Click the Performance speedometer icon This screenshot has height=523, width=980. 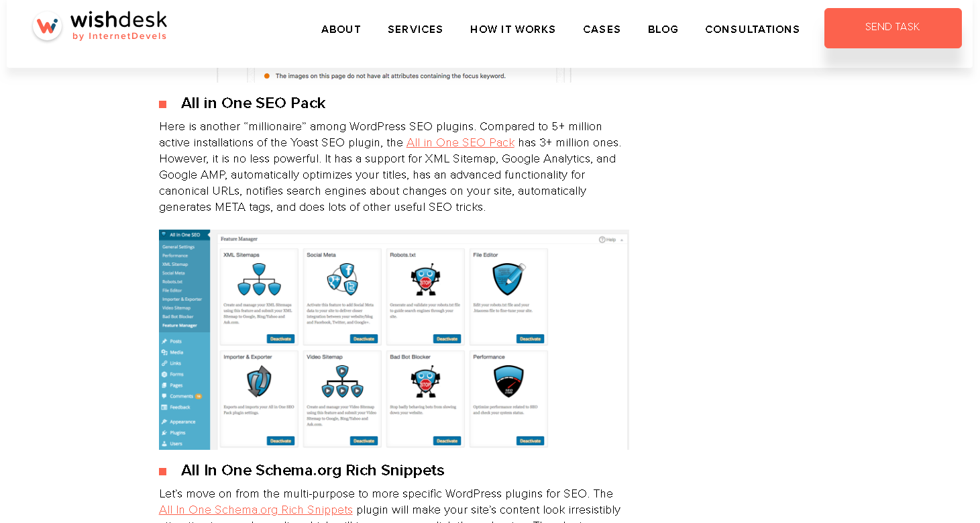508,381
